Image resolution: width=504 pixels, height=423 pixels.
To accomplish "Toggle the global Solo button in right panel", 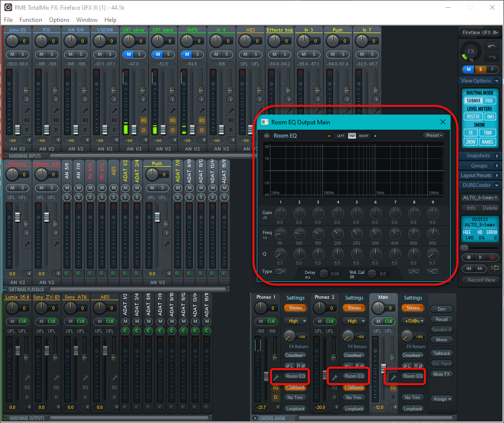I will point(480,69).
